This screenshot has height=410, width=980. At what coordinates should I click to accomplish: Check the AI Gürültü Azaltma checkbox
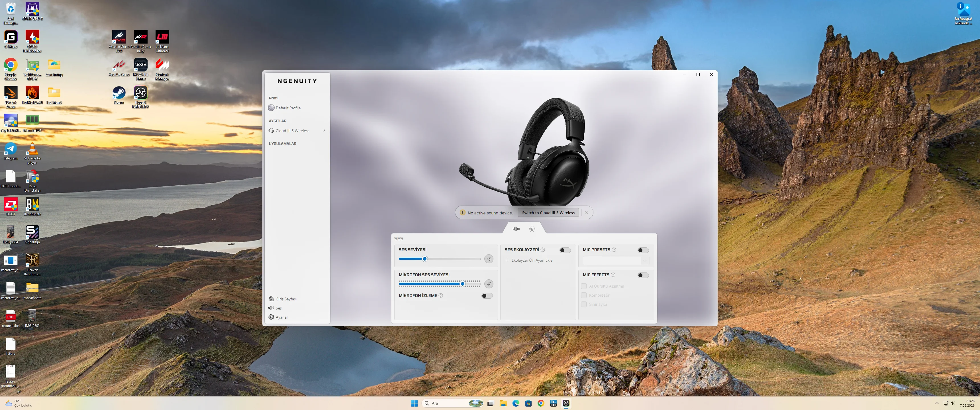click(584, 286)
